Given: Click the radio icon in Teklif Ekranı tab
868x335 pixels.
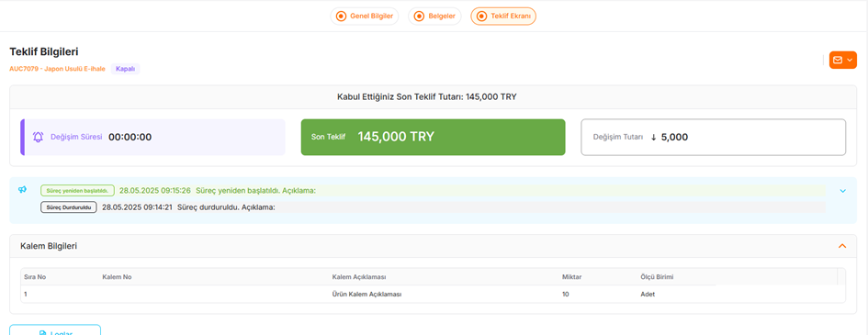Looking at the screenshot, I should point(481,16).
